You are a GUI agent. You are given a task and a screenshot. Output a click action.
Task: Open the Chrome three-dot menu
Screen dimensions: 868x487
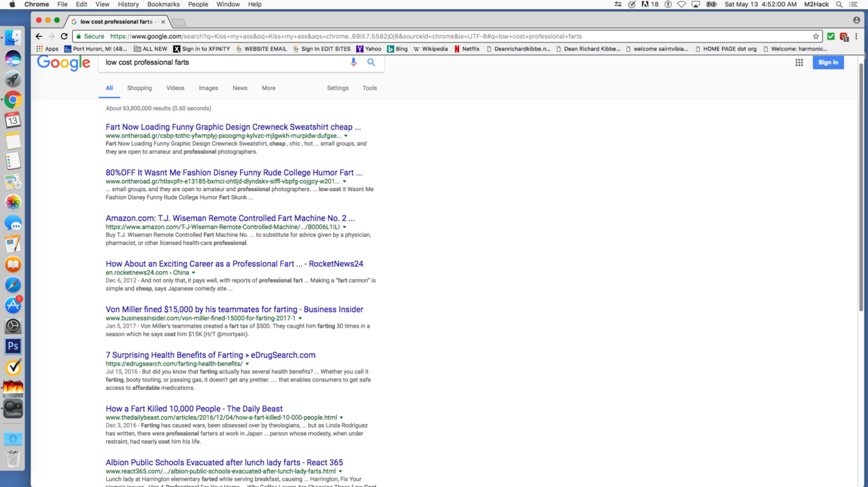(856, 36)
